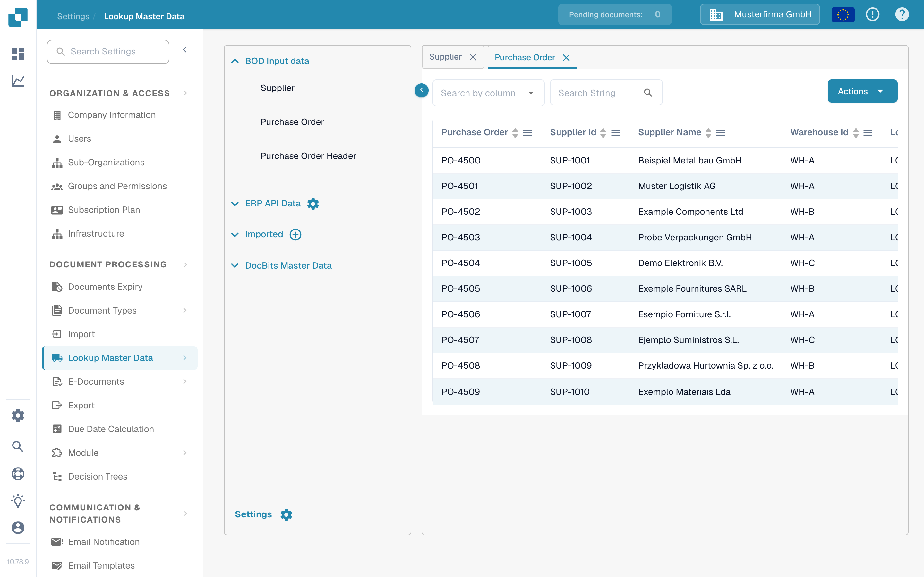The height and width of the screenshot is (577, 924).
Task: Open column menu for Supplier Name
Action: click(x=721, y=132)
